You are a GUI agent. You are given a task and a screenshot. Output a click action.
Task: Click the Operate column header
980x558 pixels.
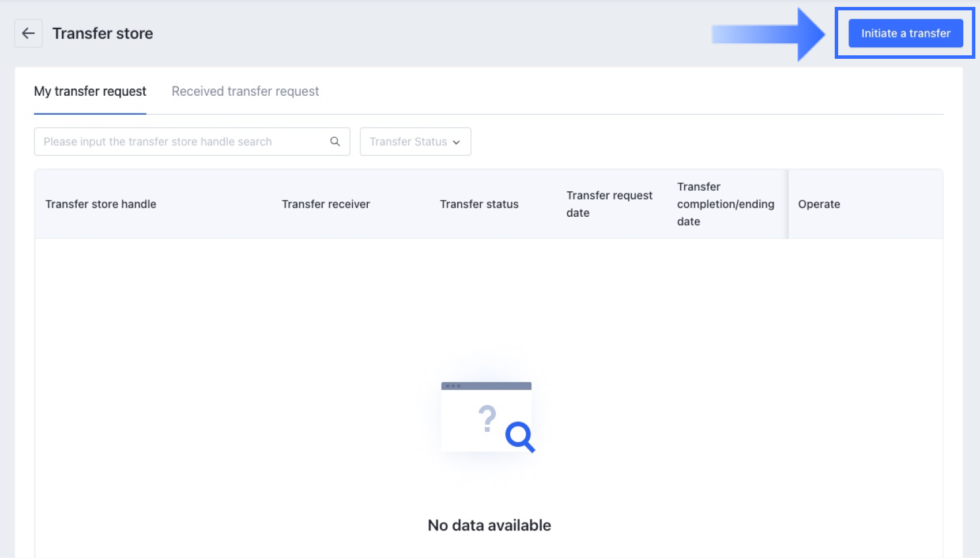tap(819, 204)
